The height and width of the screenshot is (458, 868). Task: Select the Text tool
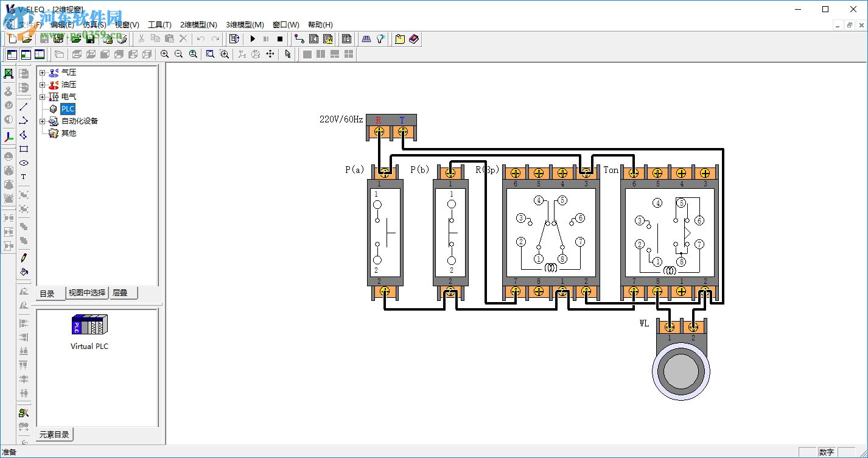24,177
